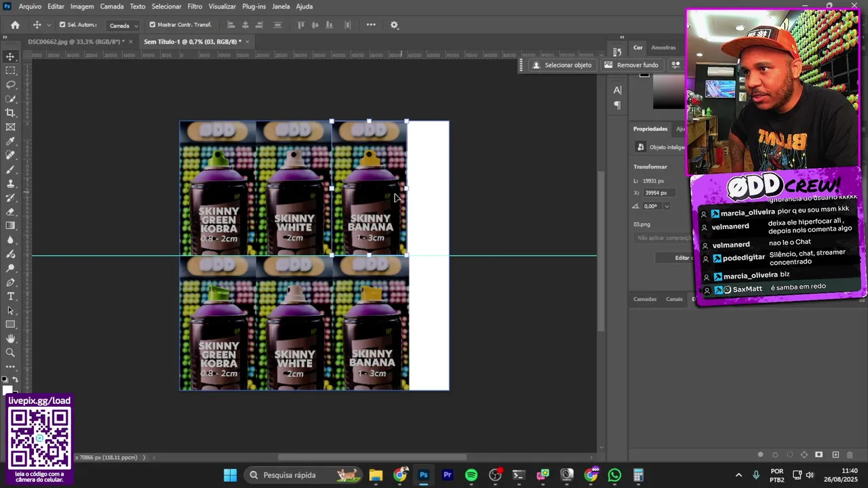868x488 pixels.
Task: Open the options bar gear settings
Action: (x=394, y=25)
